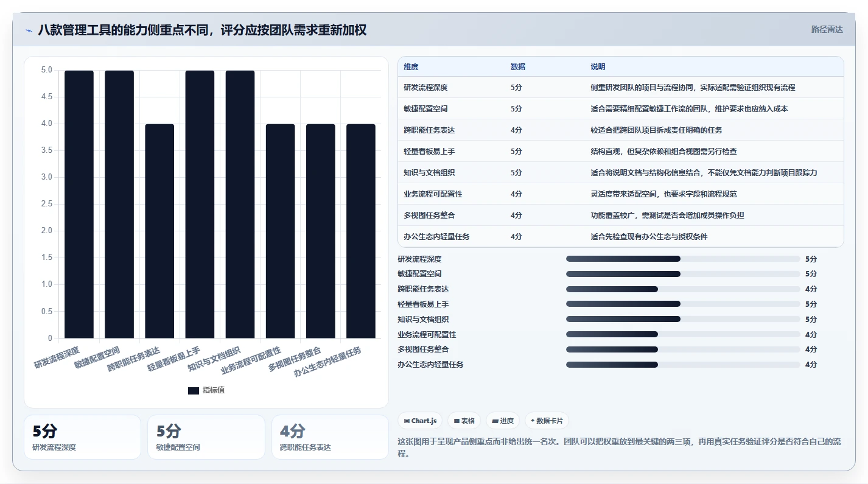Click the description starting 适合将说明文档

click(x=704, y=173)
